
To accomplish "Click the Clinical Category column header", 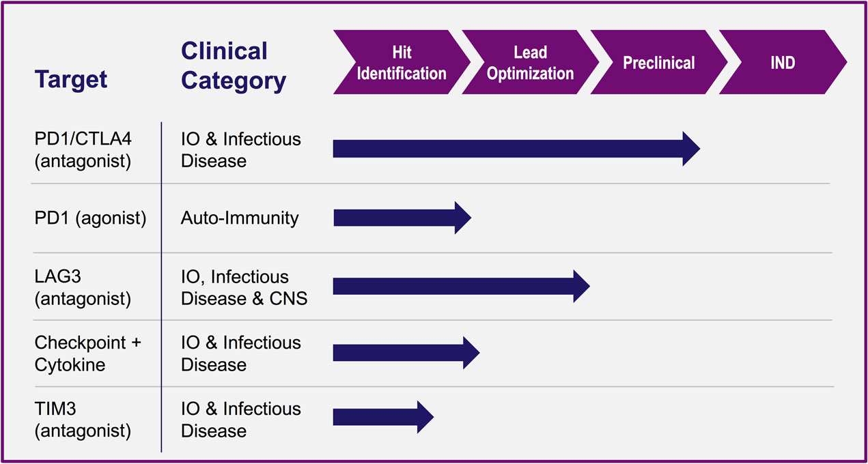I will pyautogui.click(x=234, y=66).
